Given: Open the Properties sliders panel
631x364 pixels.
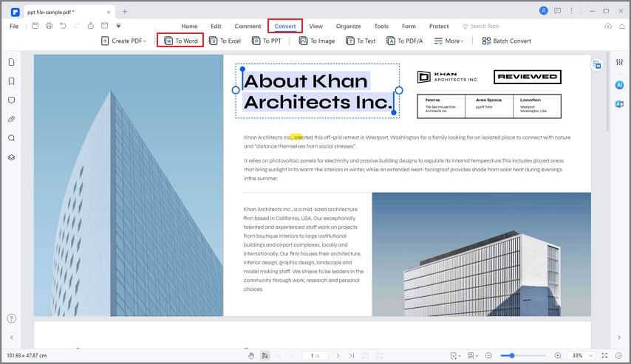Looking at the screenshot, I should pos(619,62).
